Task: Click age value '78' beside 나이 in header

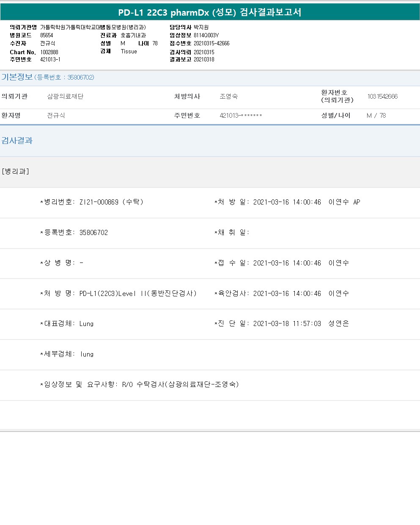Action: (x=155, y=44)
